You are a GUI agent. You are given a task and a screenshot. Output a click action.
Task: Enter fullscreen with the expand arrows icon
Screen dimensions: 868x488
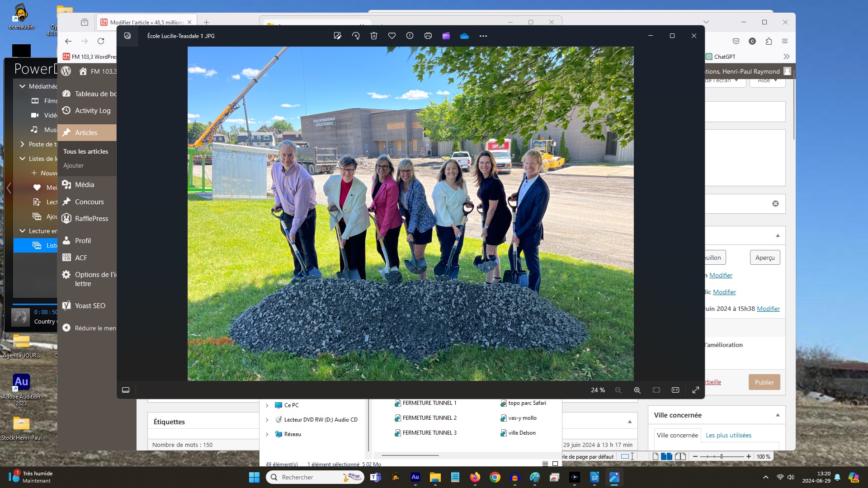[x=696, y=390]
